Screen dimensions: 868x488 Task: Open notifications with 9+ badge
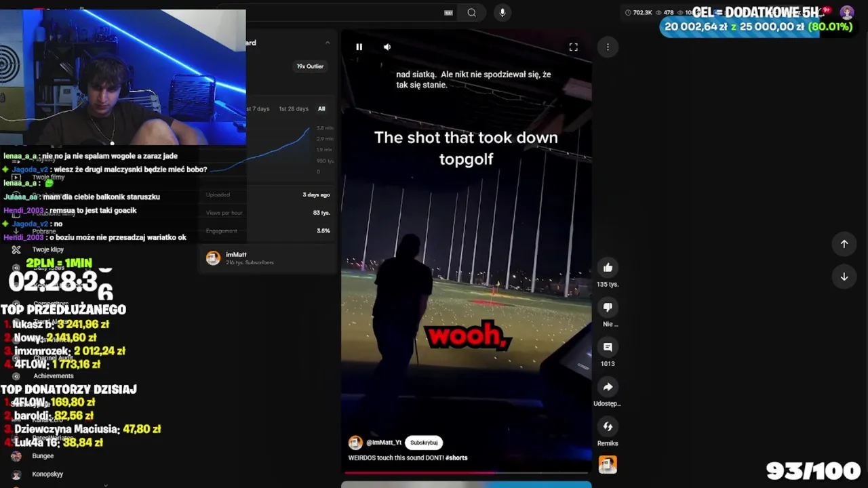825,11
